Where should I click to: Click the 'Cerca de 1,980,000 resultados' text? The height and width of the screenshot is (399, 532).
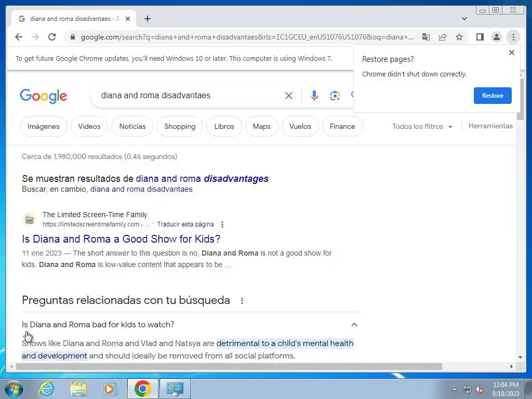pyautogui.click(x=99, y=156)
